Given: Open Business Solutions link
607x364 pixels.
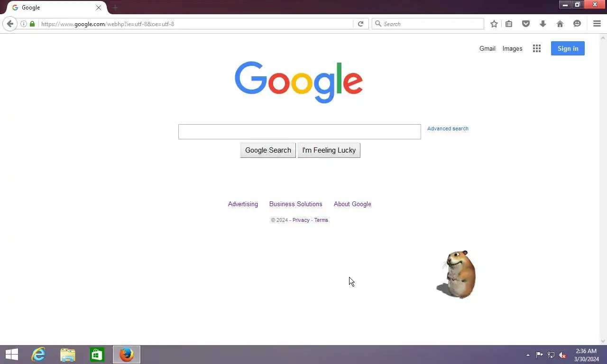Looking at the screenshot, I should [295, 204].
